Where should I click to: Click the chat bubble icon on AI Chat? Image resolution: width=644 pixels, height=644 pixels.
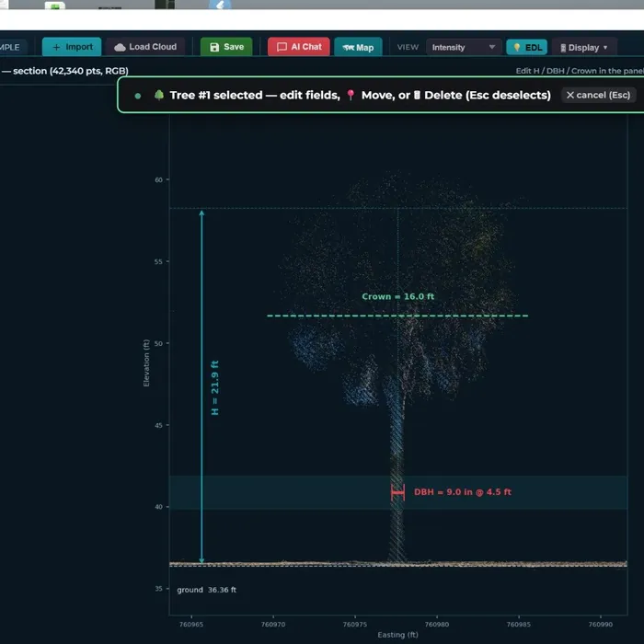[282, 47]
